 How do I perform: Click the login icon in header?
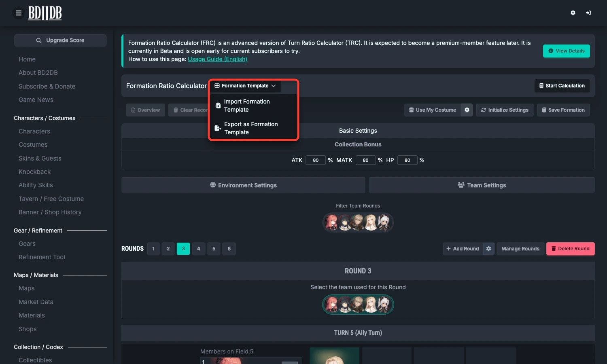coord(588,13)
